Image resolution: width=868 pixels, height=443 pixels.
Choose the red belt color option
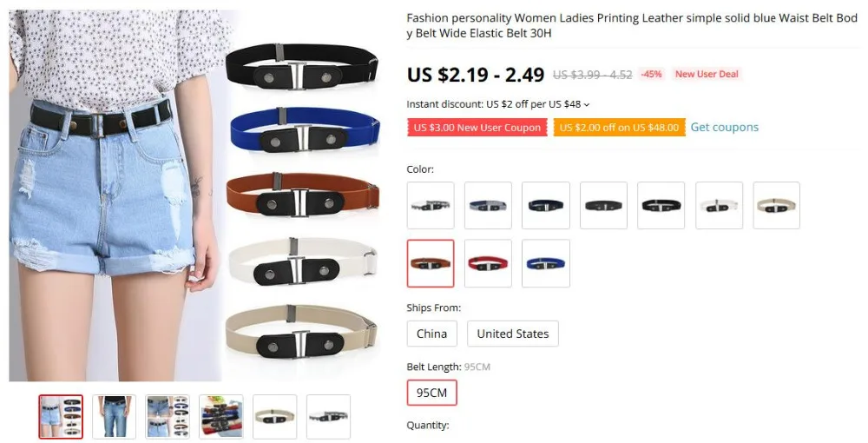[x=488, y=263]
